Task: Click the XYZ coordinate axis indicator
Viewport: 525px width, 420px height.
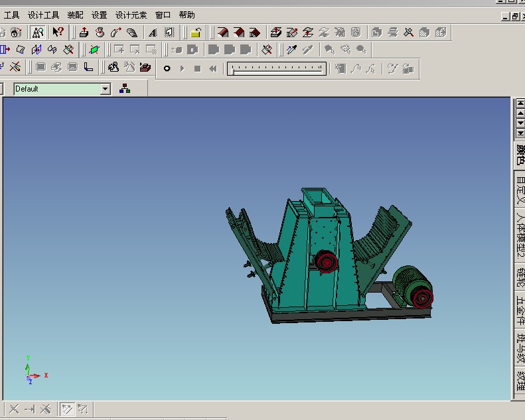Action: 35,370
